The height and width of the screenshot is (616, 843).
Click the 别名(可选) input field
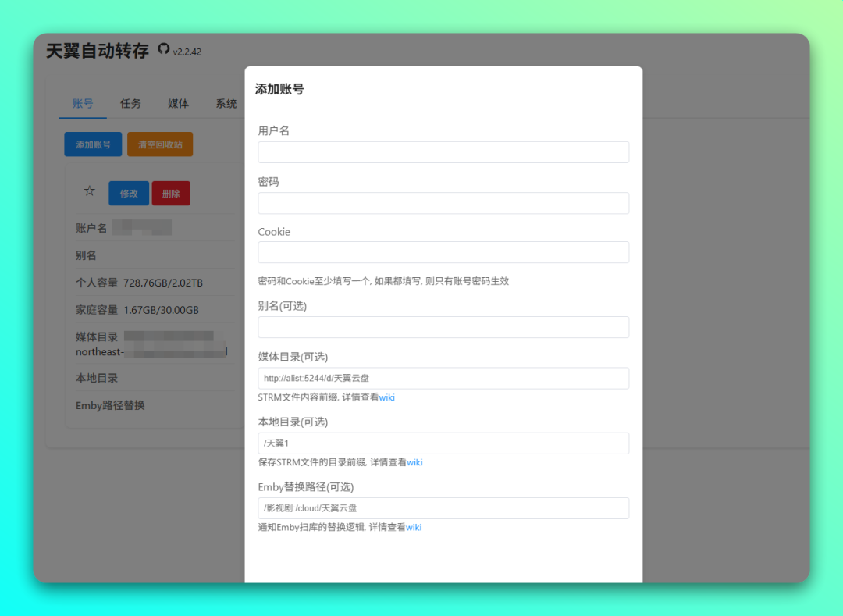443,327
